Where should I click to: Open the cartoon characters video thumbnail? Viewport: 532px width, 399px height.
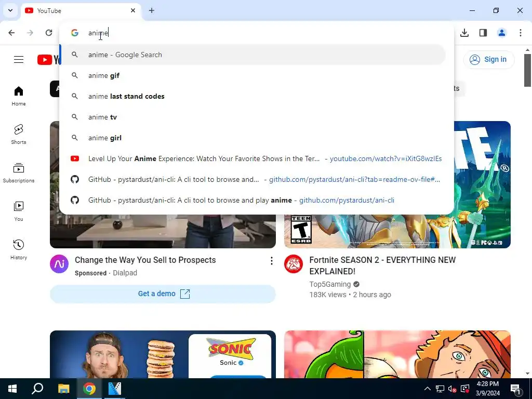tap(397, 354)
